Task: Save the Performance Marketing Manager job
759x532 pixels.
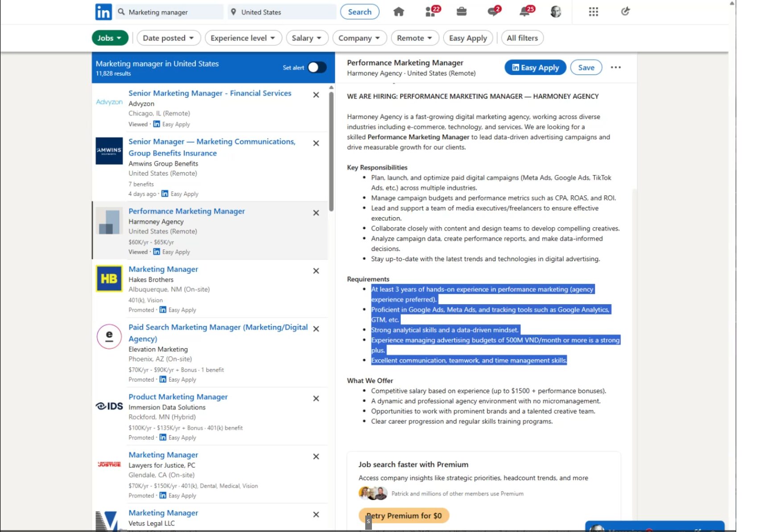Action: (586, 67)
